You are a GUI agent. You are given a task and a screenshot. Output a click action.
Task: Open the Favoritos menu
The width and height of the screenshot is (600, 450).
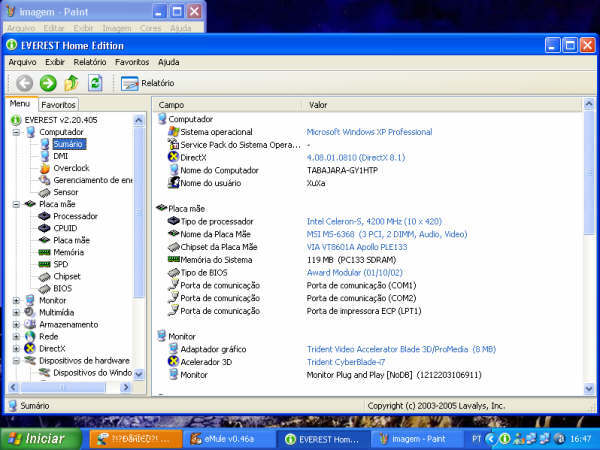pyautogui.click(x=132, y=62)
